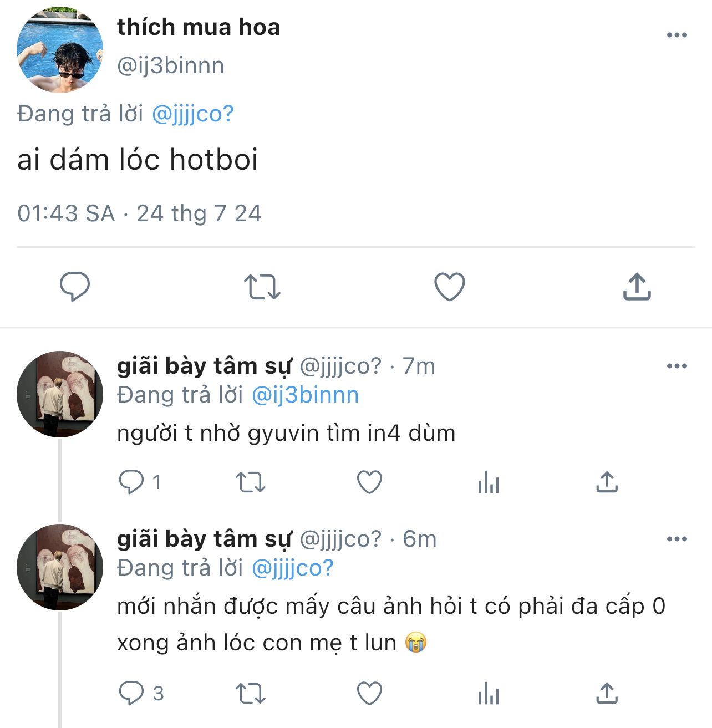712x728 pixels.
Task: View analytics of the 7m reply
Action: coord(489,482)
